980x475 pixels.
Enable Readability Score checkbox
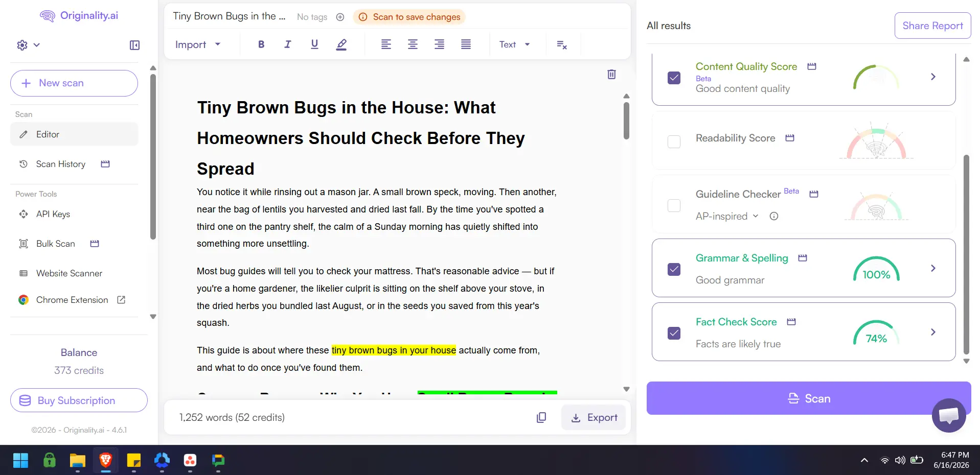click(674, 141)
